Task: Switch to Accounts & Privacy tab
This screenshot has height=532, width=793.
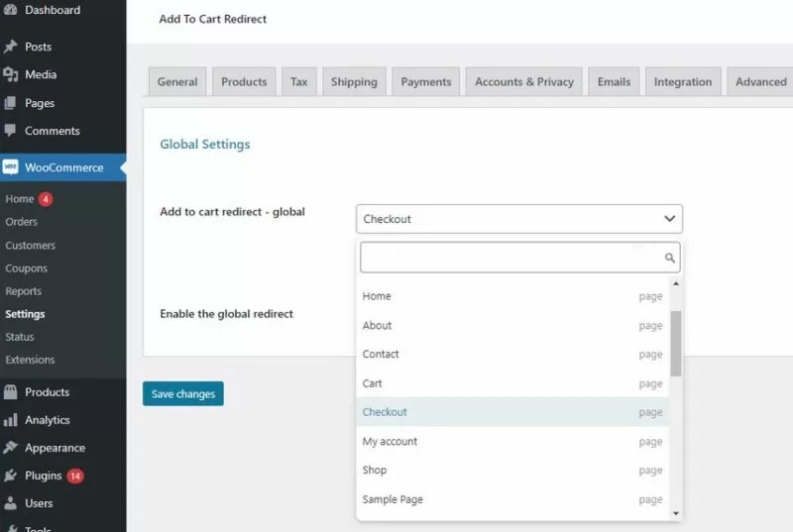Action: [523, 82]
